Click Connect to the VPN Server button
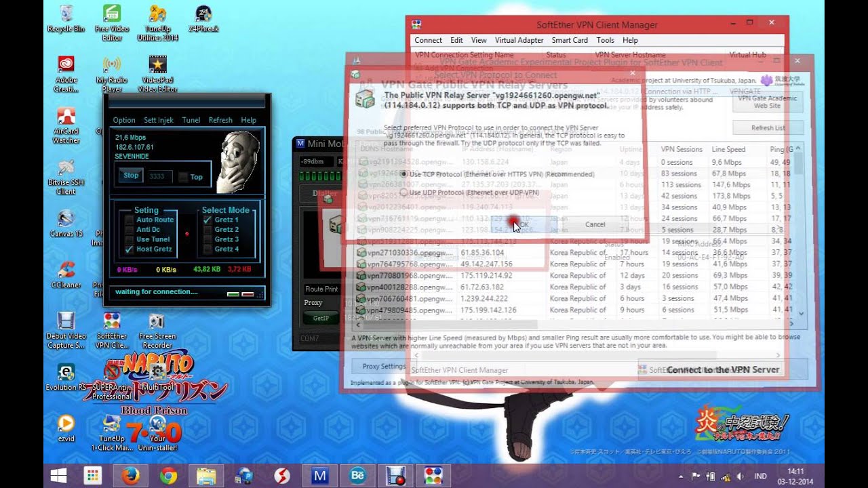This screenshot has height=488, width=868. click(723, 369)
